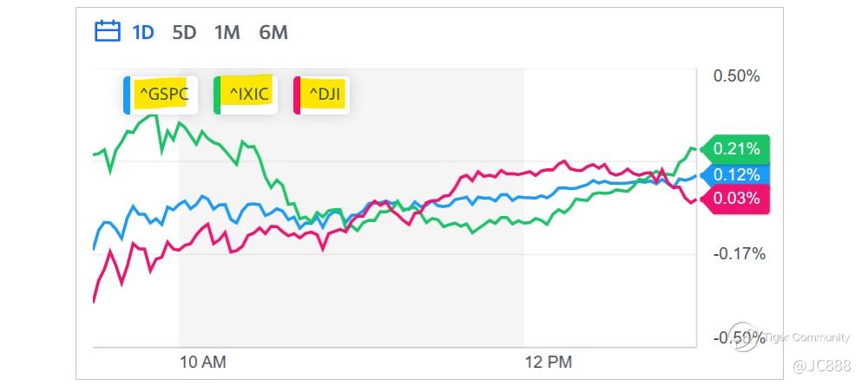This screenshot has width=868, height=386.
Task: Switch to the 5D time range
Action: pyautogui.click(x=184, y=33)
